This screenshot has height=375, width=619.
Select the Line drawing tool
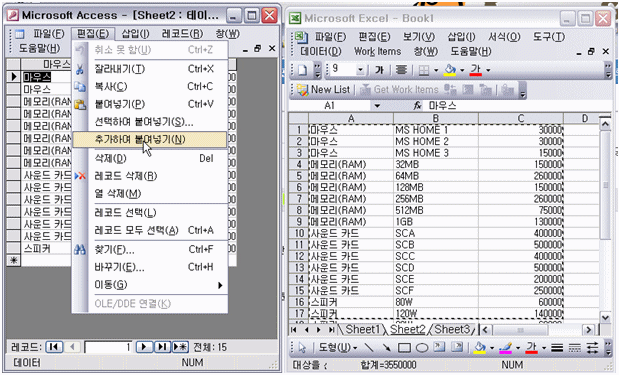coord(369,348)
